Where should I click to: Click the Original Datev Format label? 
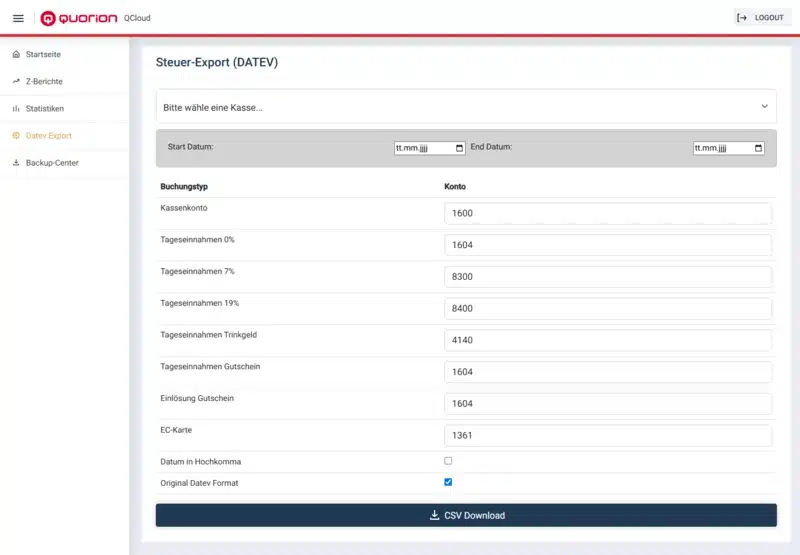click(199, 483)
